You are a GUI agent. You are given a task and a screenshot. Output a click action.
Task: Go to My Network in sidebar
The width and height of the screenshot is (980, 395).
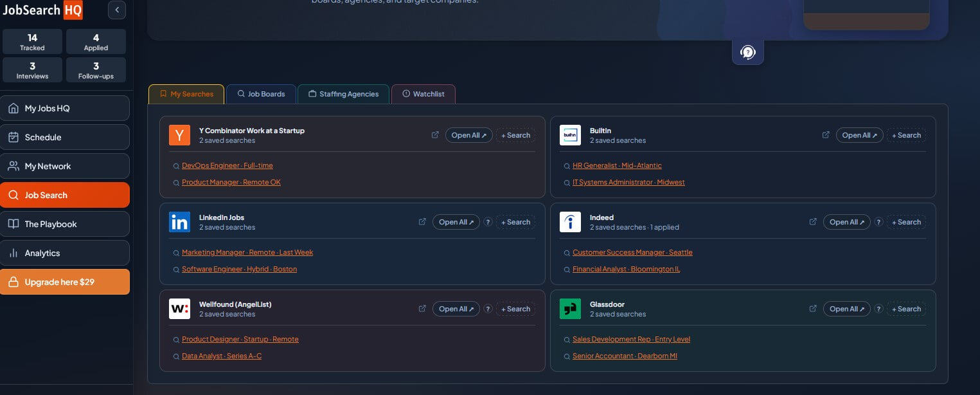tap(65, 166)
